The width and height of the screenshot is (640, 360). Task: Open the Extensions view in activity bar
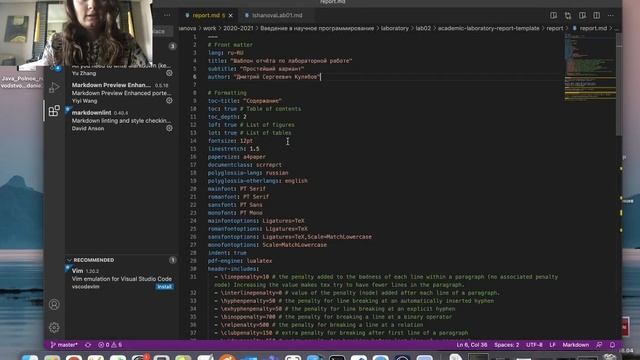(54, 111)
